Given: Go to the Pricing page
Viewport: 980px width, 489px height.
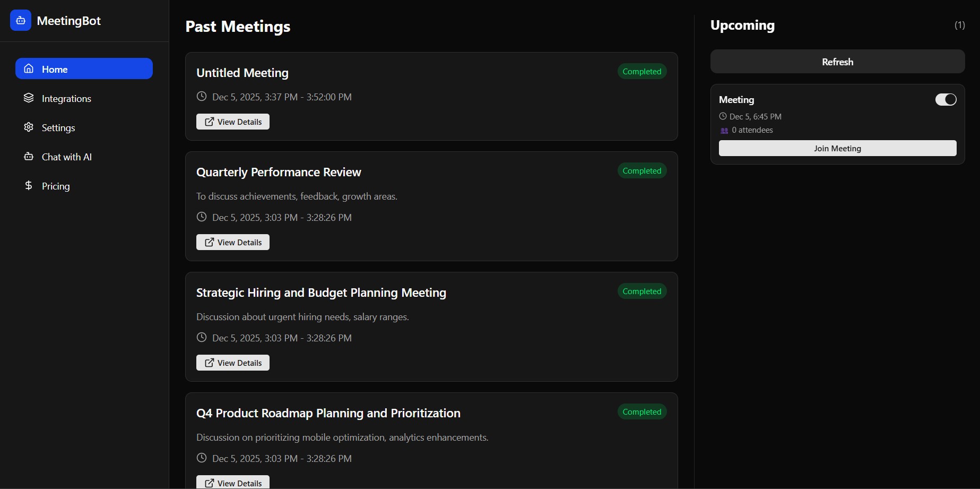Looking at the screenshot, I should click(56, 186).
